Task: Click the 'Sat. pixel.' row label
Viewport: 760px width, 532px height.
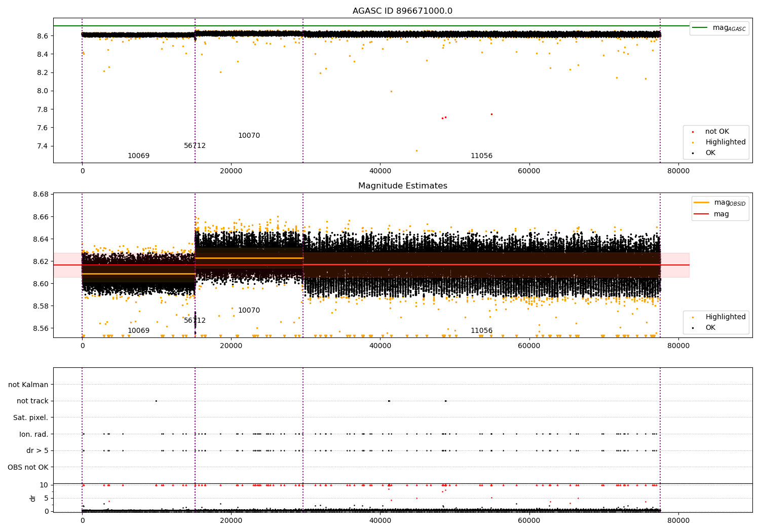Action: pyautogui.click(x=31, y=418)
